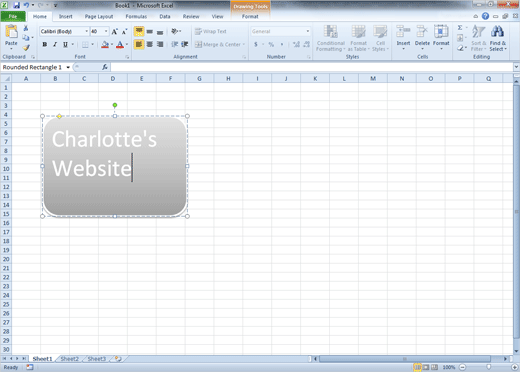Viewport: 520px width, 372px height.
Task: Open Format as Table
Action: click(x=359, y=38)
